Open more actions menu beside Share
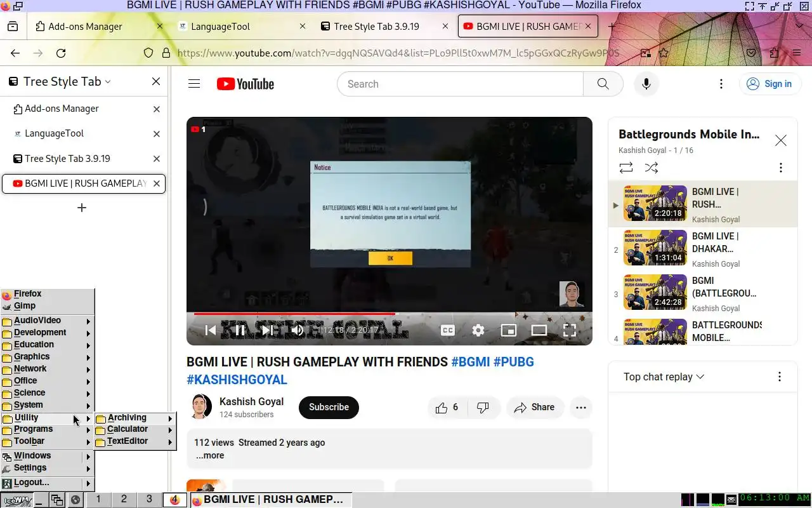This screenshot has height=508, width=812. pos(581,408)
